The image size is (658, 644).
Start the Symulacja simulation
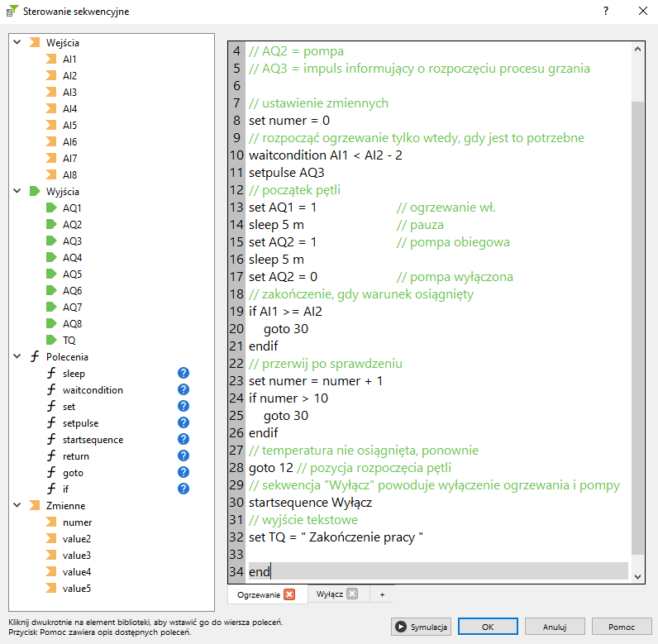pos(421,627)
